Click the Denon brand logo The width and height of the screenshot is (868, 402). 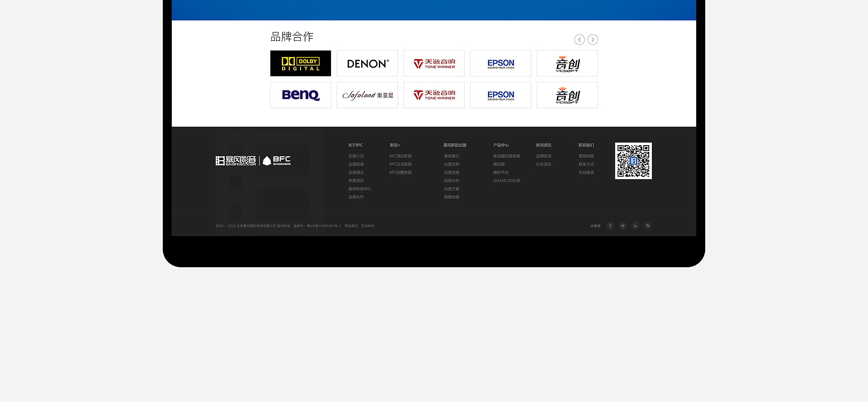(x=367, y=63)
